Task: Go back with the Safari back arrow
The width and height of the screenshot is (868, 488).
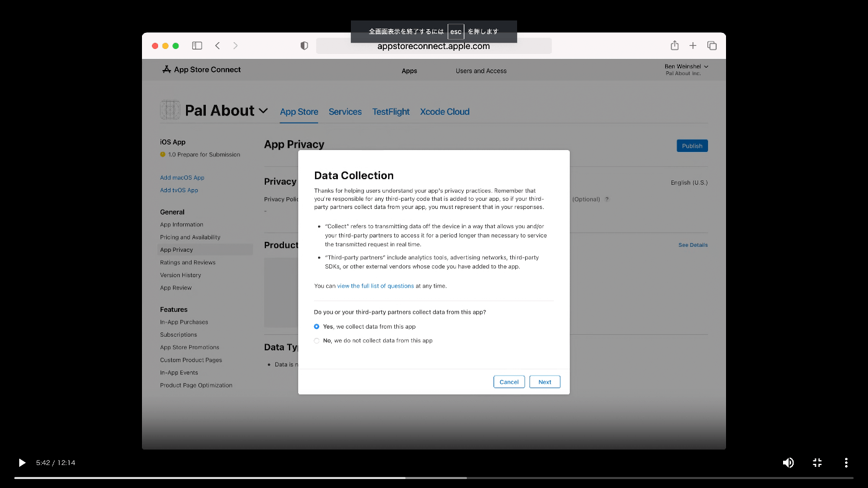Action: [x=217, y=45]
